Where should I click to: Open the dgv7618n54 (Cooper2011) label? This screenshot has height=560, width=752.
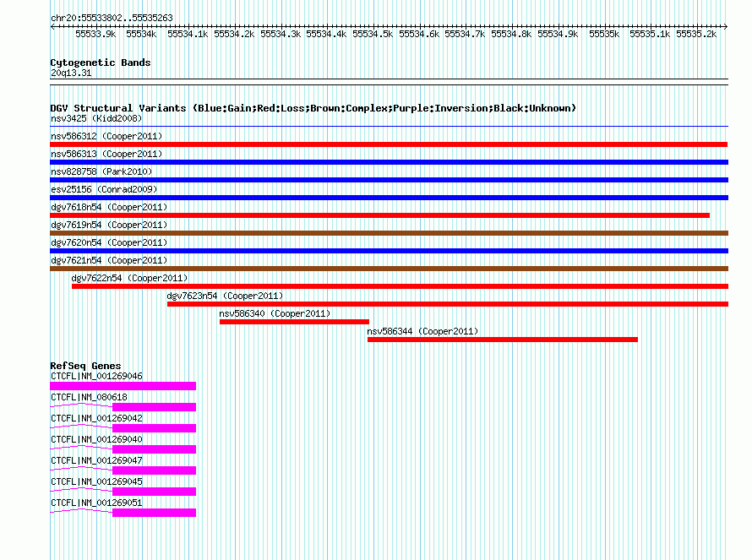pos(109,207)
